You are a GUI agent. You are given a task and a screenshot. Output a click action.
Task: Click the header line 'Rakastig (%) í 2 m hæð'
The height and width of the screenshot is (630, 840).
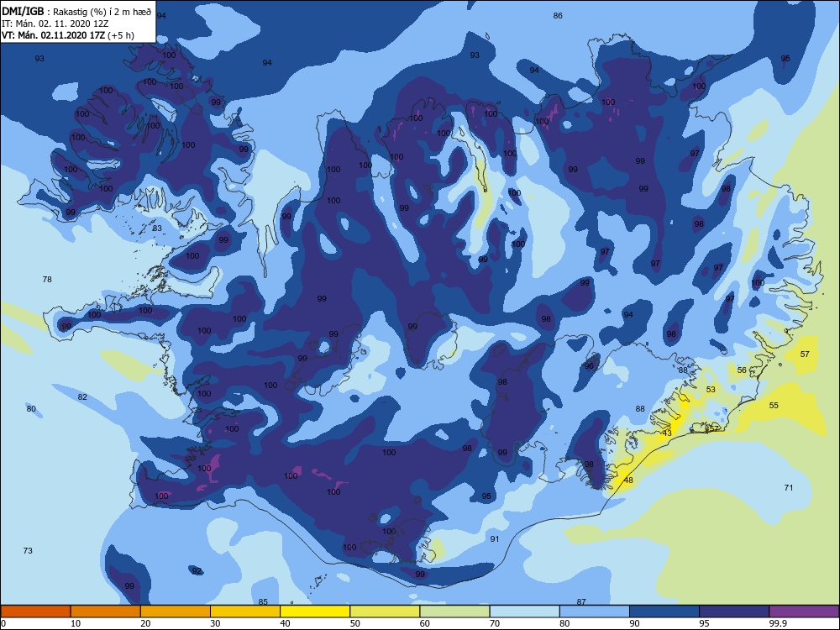(102, 12)
